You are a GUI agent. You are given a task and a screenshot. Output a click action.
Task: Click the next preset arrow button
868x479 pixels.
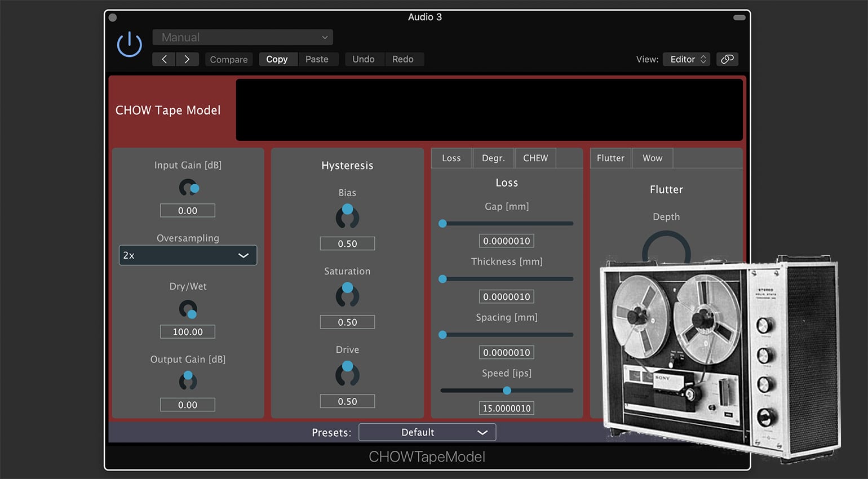coord(187,59)
